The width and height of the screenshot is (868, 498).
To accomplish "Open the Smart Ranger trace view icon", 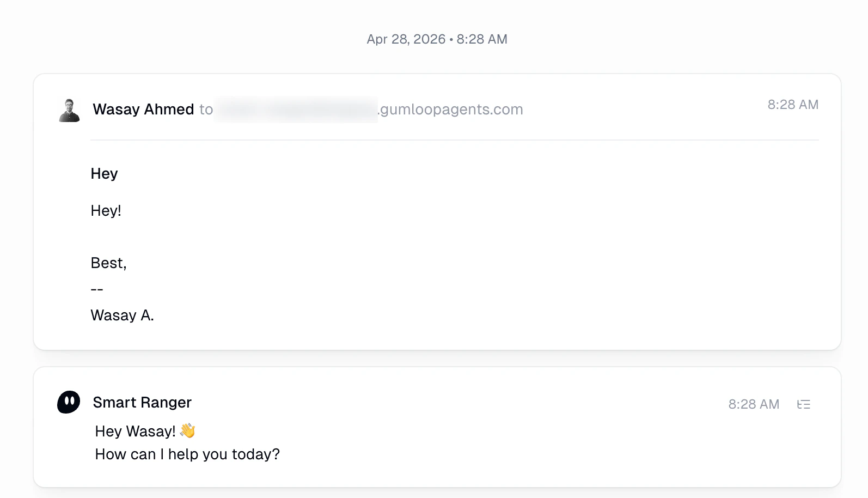I will point(804,404).
